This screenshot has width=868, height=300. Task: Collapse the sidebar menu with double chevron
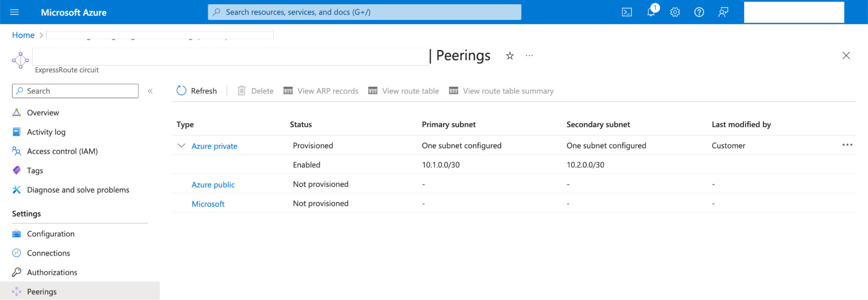pos(150,91)
